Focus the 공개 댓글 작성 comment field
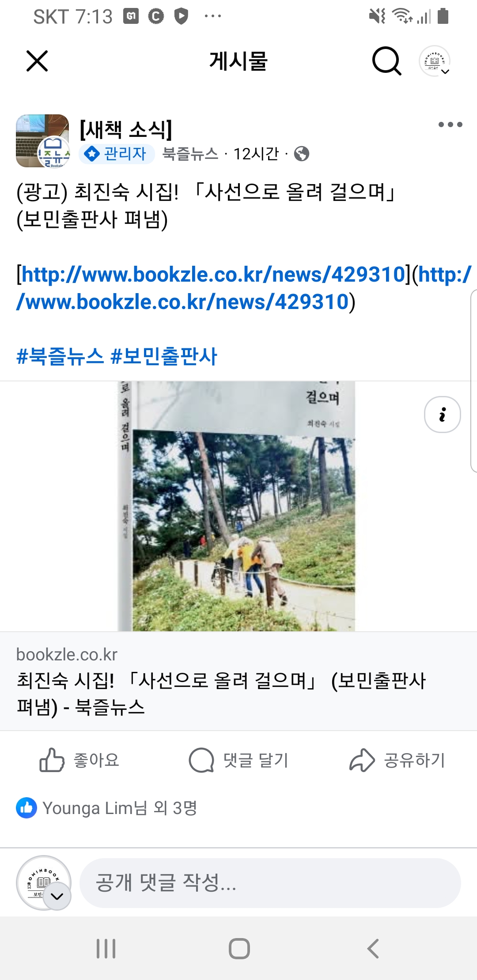This screenshot has height=980, width=477. pos(270,883)
